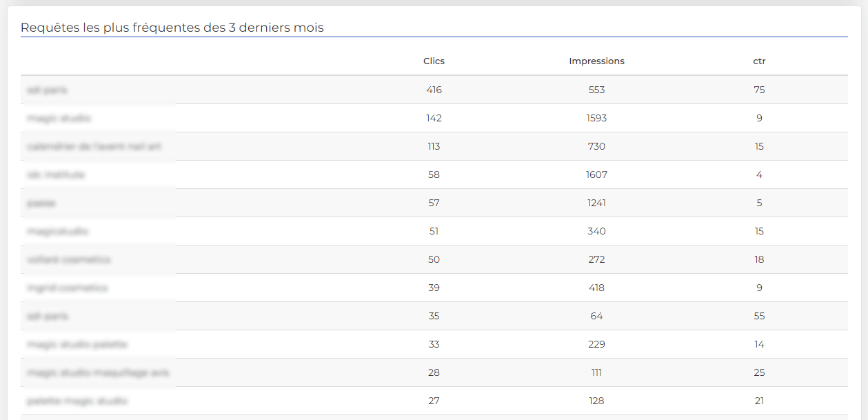Select the ctr cell showing 55
Viewport: 868px width, 420px height.
pyautogui.click(x=759, y=316)
